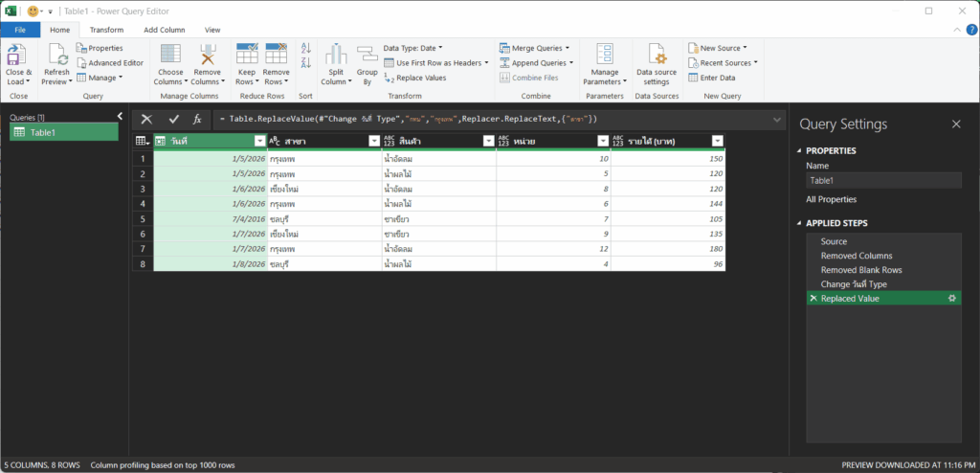Click the Remove Rows icon
The height and width of the screenshot is (473, 980).
click(277, 54)
